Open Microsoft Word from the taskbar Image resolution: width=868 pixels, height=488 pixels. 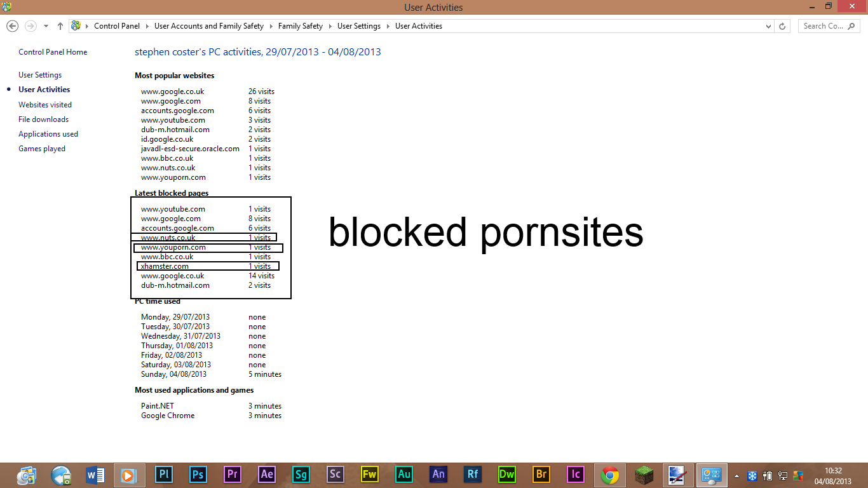95,474
